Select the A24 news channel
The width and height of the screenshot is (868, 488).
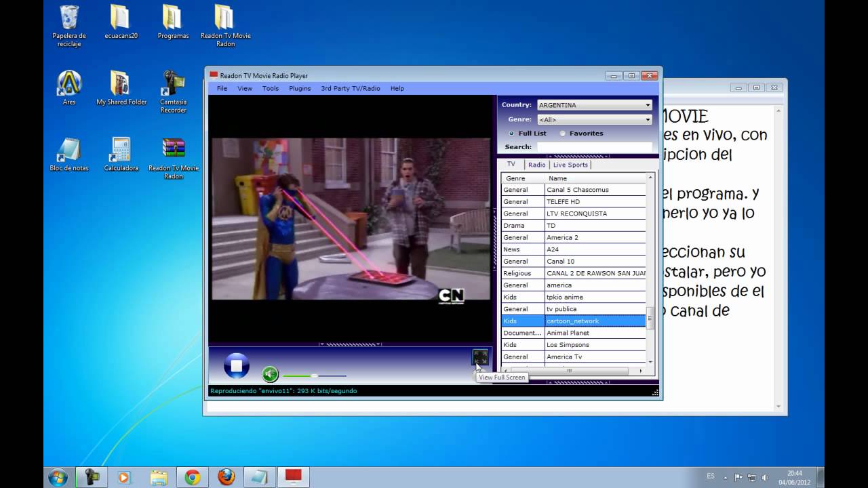click(574, 249)
